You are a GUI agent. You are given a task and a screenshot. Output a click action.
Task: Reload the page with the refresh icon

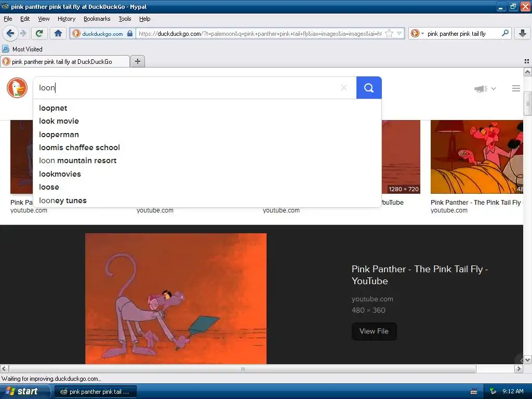click(x=39, y=33)
